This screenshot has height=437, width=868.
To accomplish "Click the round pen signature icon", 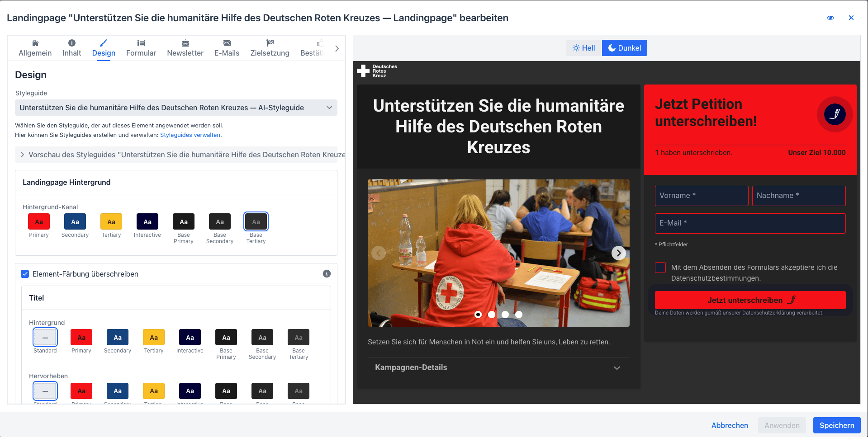I will click(835, 114).
